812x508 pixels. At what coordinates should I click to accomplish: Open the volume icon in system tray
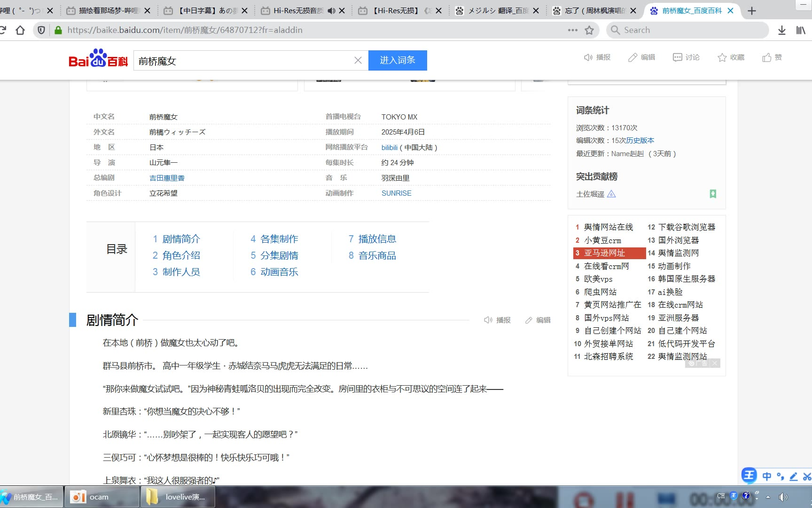coord(783,497)
